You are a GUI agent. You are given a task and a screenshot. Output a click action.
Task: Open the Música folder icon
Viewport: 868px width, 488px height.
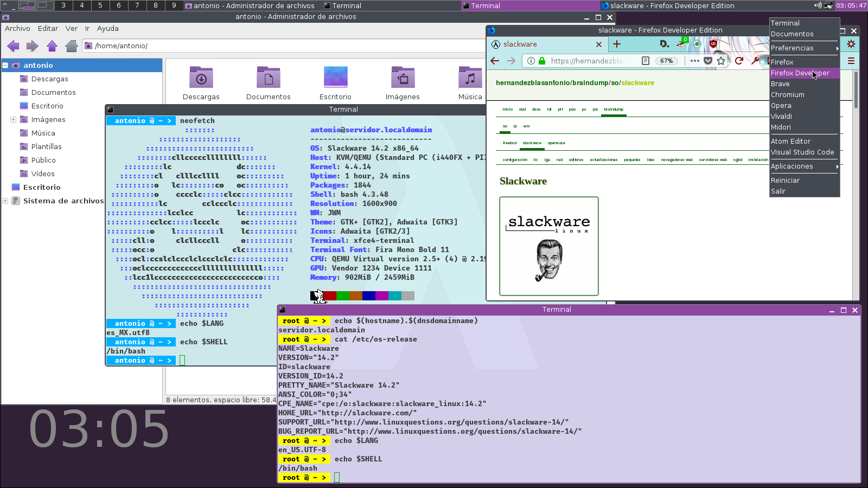(x=470, y=84)
